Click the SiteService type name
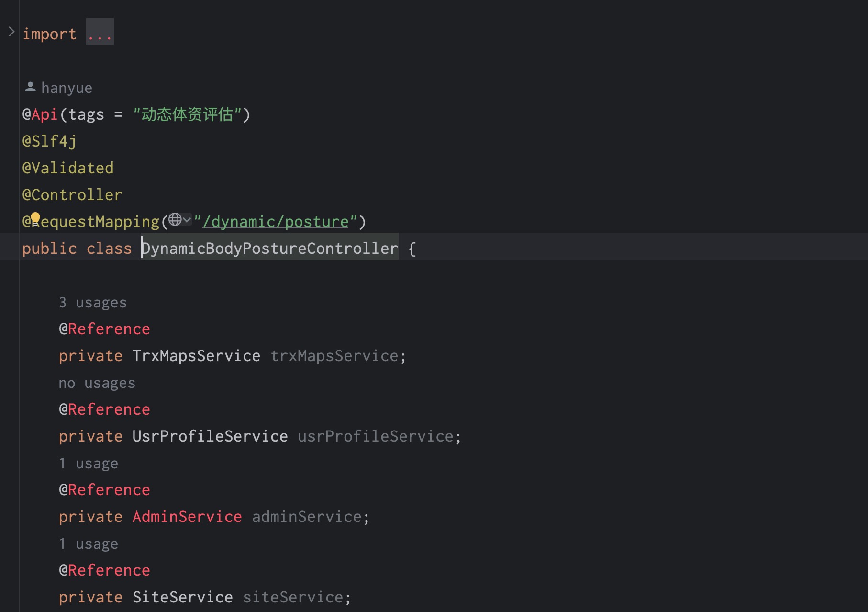This screenshot has width=868, height=612. tap(182, 597)
